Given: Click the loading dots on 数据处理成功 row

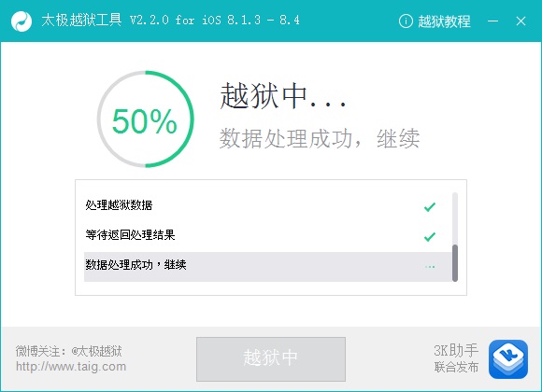Looking at the screenshot, I should tap(430, 267).
